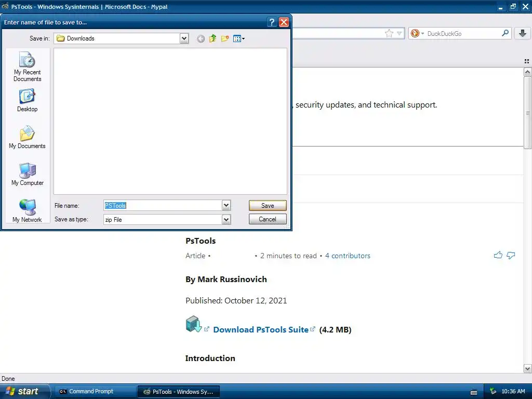Click Cancel in save dialog
This screenshot has width=532, height=399.
pyautogui.click(x=268, y=219)
